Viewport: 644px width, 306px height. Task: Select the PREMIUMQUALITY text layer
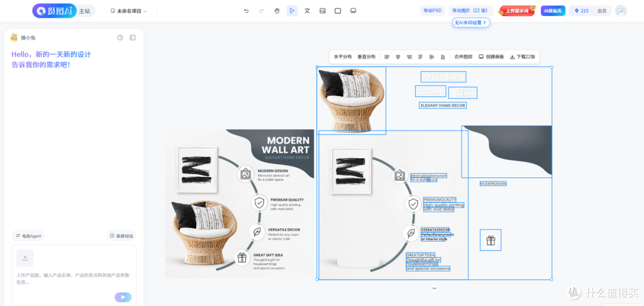pyautogui.click(x=440, y=200)
